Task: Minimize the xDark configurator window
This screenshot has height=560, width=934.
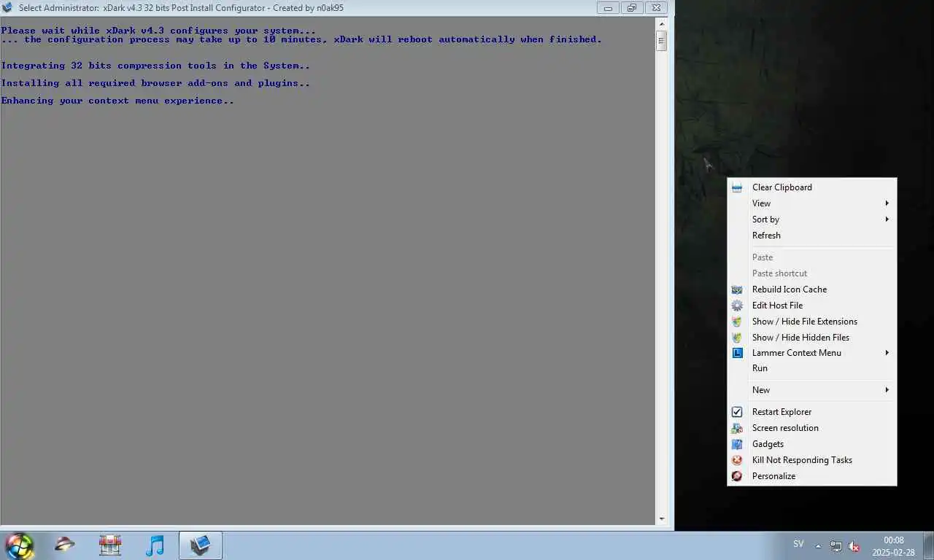Action: tap(607, 8)
